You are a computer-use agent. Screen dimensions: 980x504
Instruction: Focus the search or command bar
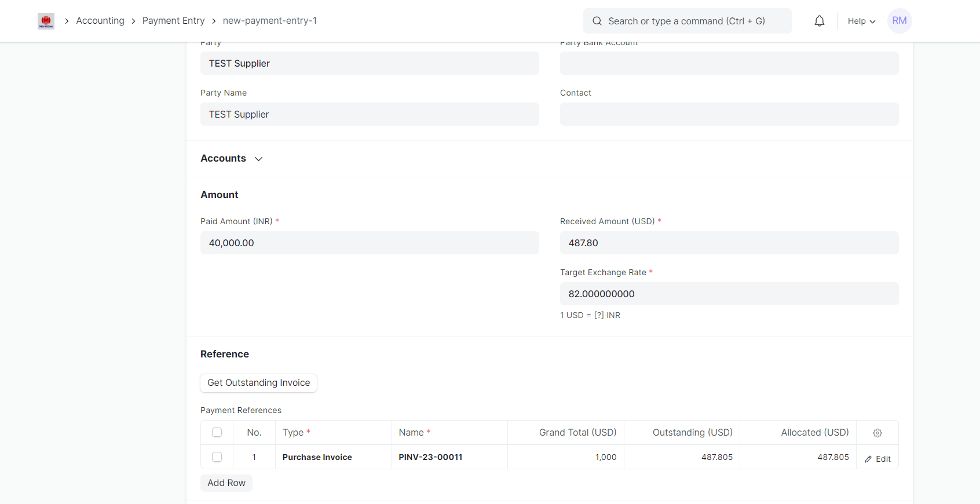click(x=687, y=21)
